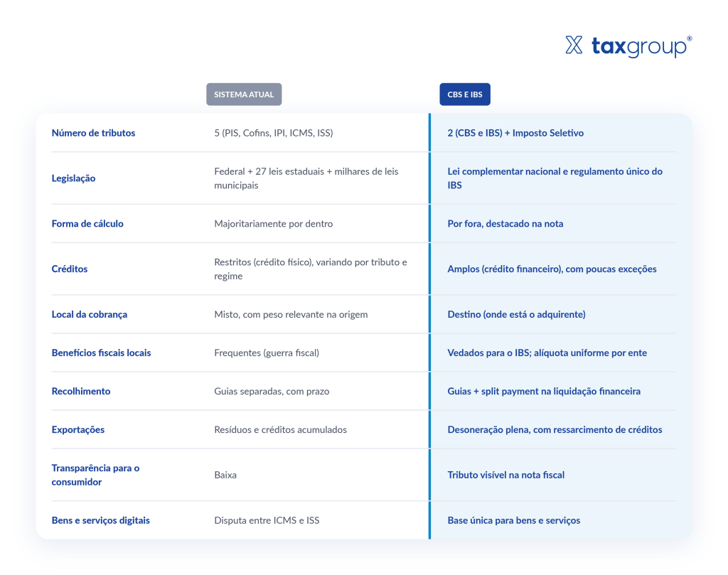The width and height of the screenshot is (728, 575).
Task: Click the Créditos row label
Action: click(x=69, y=269)
